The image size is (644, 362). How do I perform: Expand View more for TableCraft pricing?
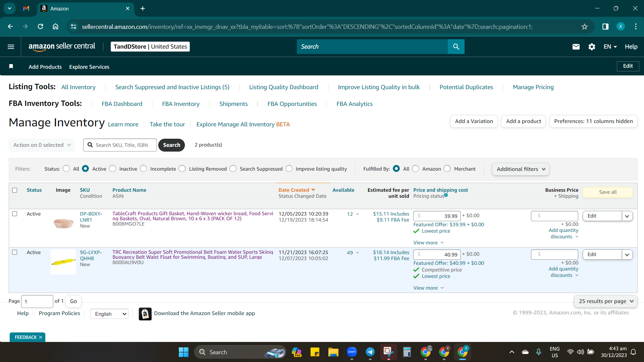click(x=428, y=243)
